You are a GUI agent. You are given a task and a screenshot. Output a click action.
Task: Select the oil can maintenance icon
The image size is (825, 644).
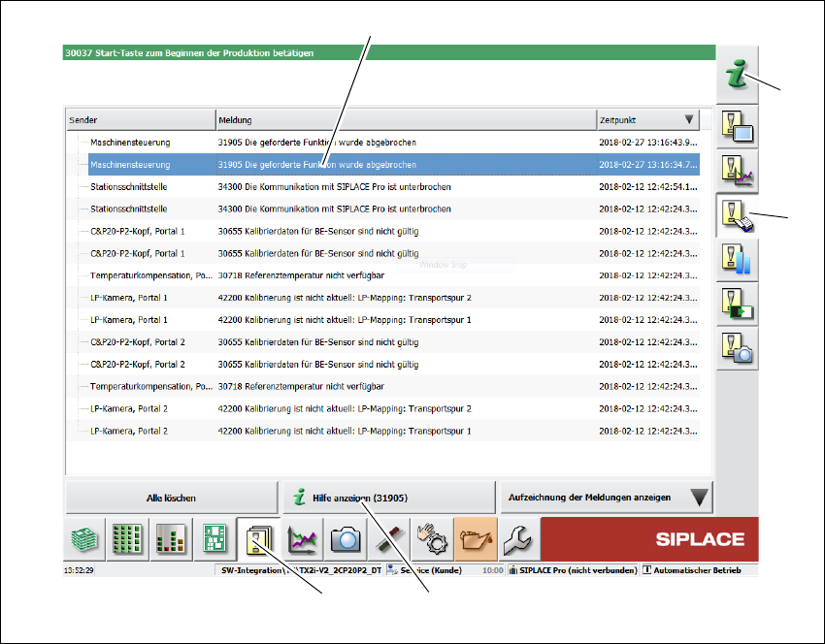tap(476, 539)
